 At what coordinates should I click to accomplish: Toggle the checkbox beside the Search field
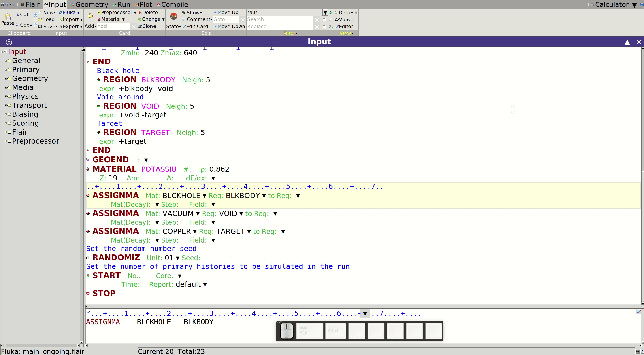pyautogui.click(x=324, y=19)
